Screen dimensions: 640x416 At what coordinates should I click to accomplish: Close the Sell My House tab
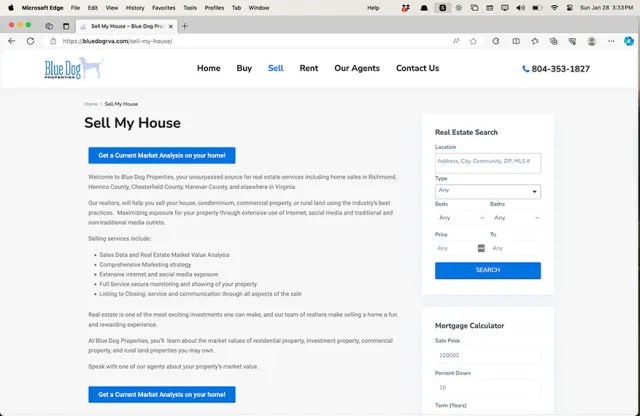click(x=171, y=26)
